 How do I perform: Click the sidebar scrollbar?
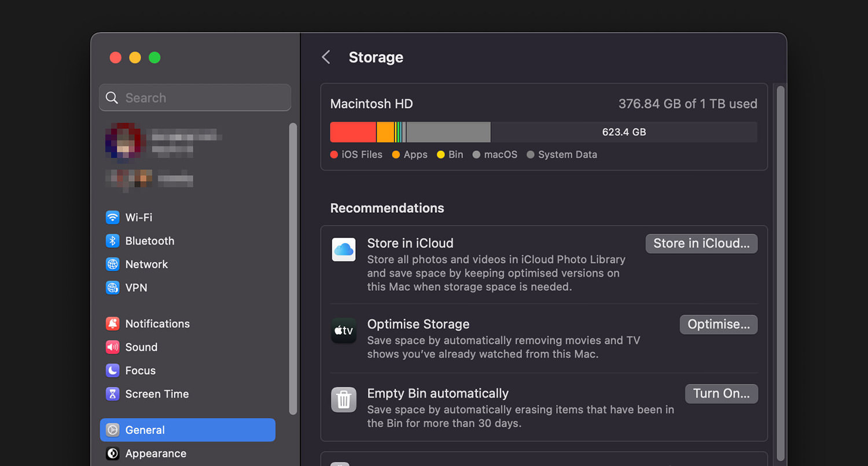tap(293, 268)
